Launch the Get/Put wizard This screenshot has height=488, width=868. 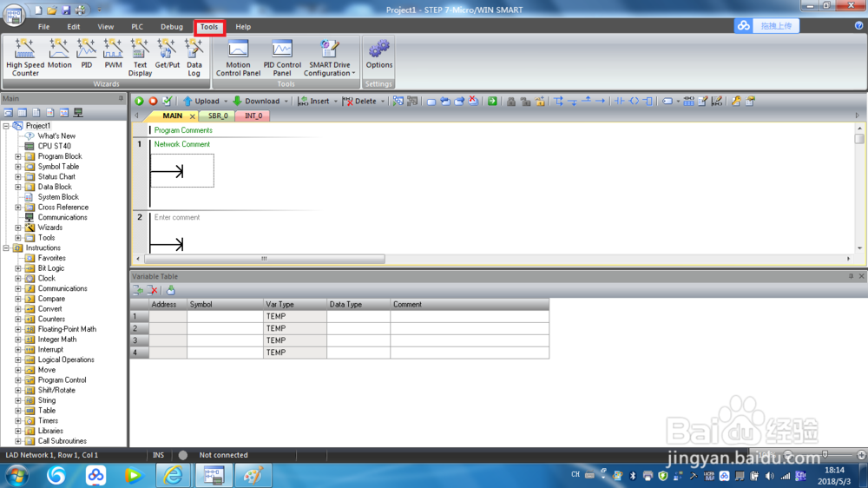tap(167, 54)
